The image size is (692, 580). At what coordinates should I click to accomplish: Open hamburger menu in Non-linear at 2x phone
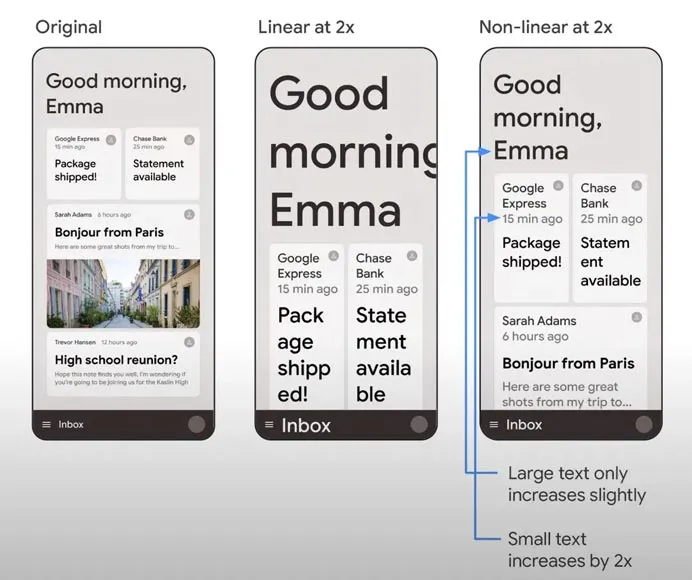point(492,425)
